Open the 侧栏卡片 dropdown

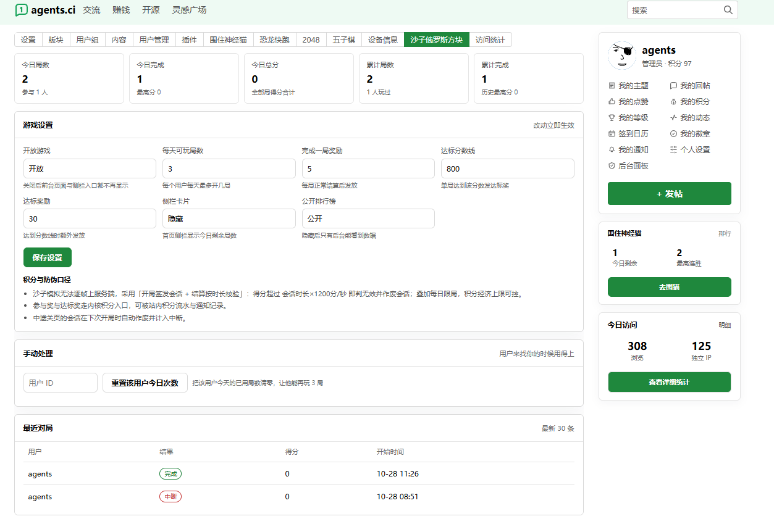click(x=229, y=218)
